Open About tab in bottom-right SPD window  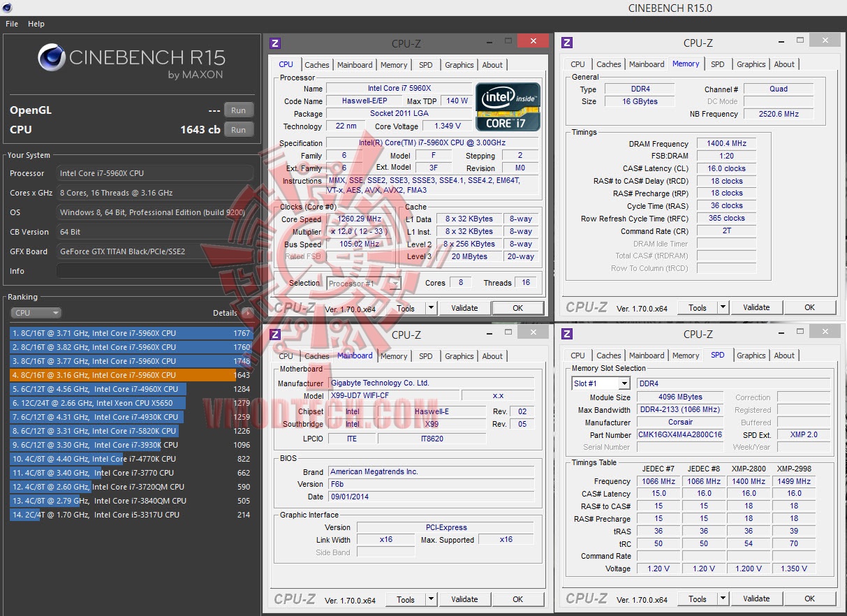[x=784, y=355]
